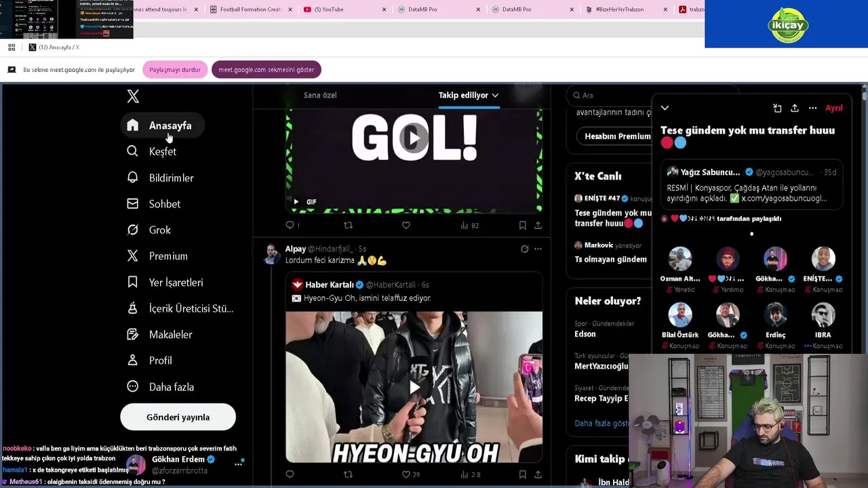Screen dimensions: 868x488
Task: Click Daha fazla göster link
Action: click(x=601, y=423)
